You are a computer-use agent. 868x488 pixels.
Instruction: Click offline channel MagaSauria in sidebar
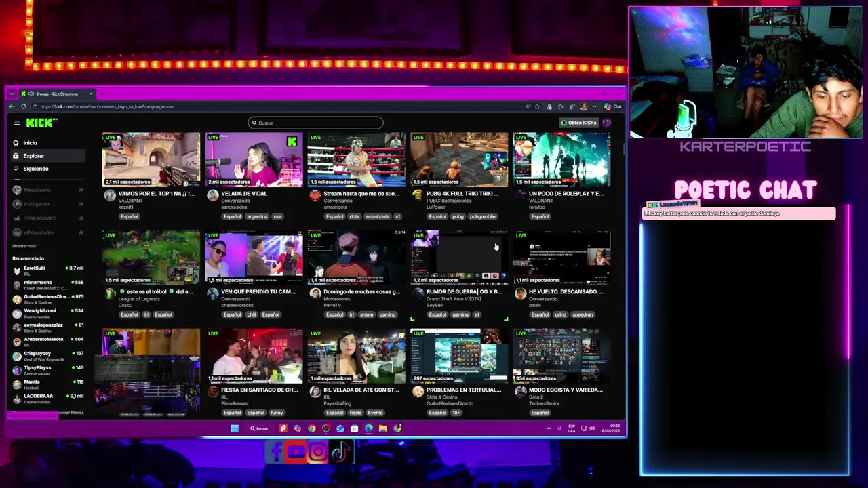pos(47,190)
